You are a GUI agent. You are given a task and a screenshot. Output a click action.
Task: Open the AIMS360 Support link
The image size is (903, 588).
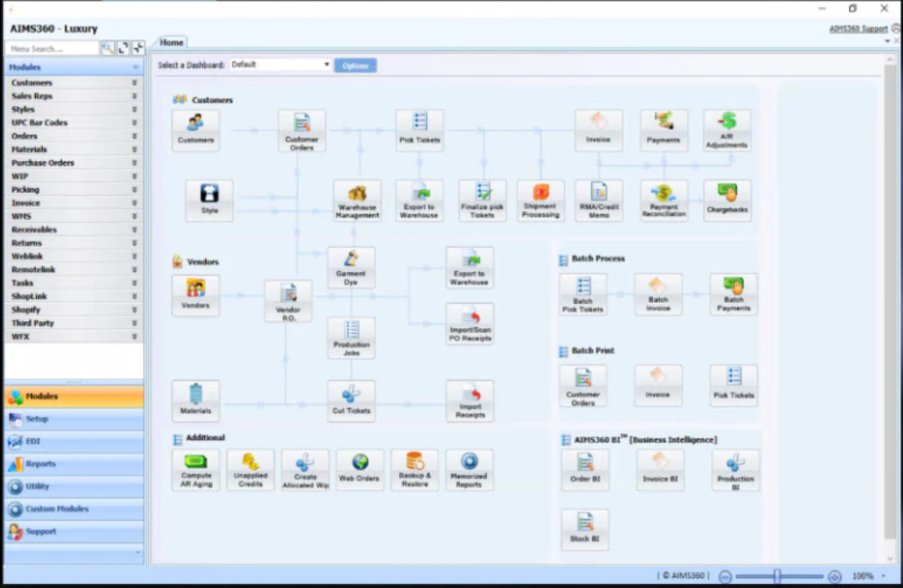[858, 29]
